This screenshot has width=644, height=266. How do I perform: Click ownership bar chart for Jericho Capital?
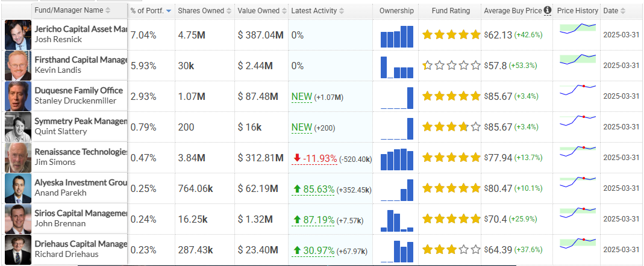pyautogui.click(x=397, y=37)
